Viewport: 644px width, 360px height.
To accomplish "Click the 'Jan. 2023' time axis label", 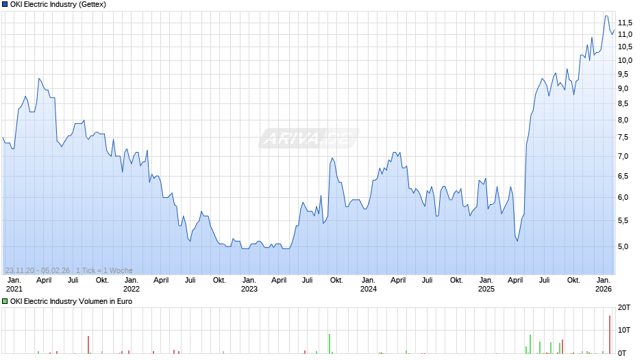I will 249,285.
